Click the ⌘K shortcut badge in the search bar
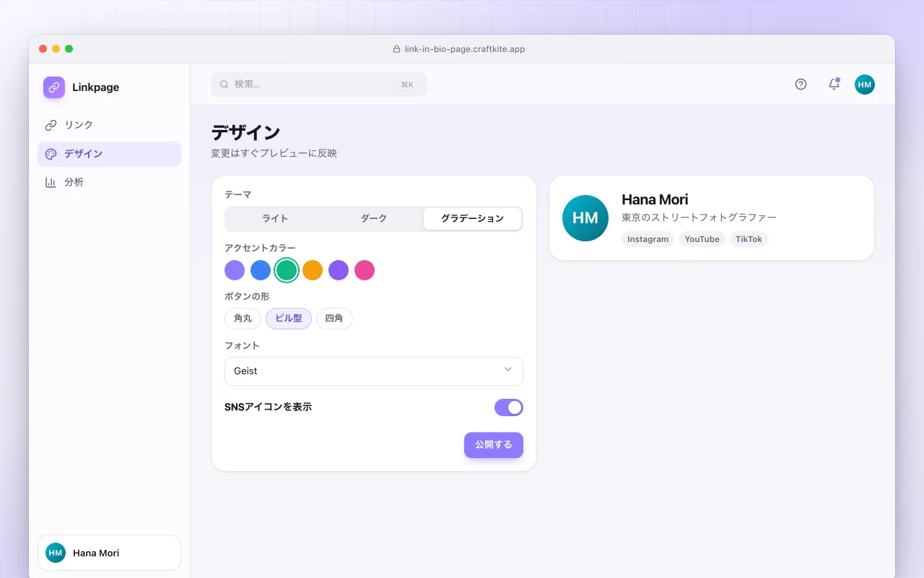 (x=407, y=85)
